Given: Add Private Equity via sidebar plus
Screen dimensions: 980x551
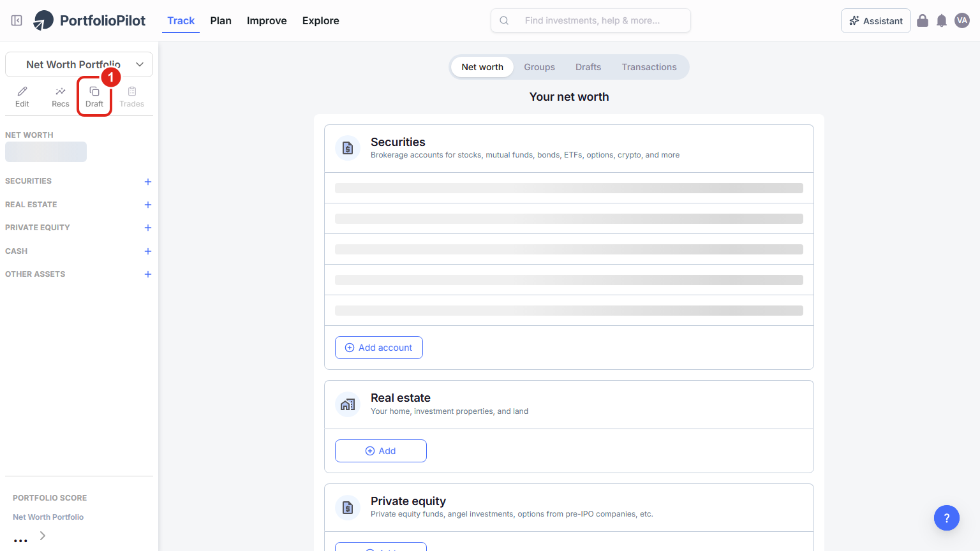Looking at the screenshot, I should (148, 228).
